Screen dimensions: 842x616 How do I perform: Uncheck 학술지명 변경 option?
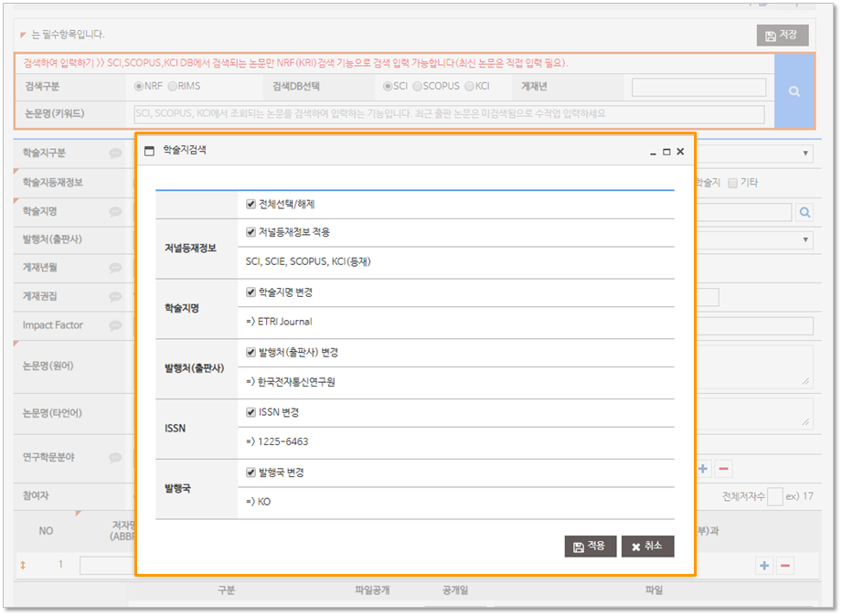(251, 292)
